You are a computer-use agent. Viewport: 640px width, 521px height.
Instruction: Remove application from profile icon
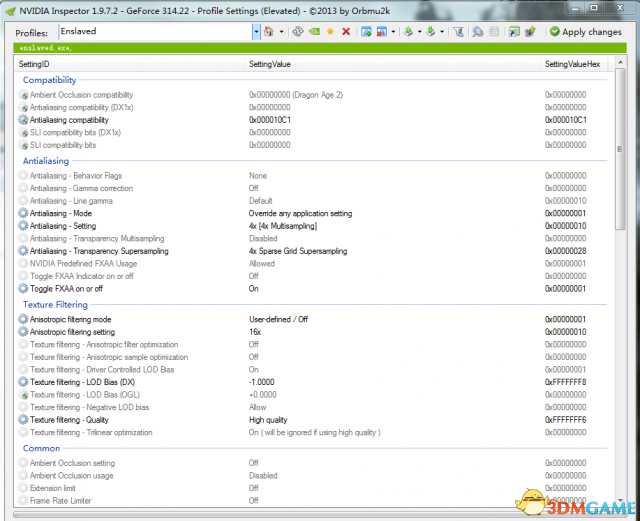pos(382,32)
